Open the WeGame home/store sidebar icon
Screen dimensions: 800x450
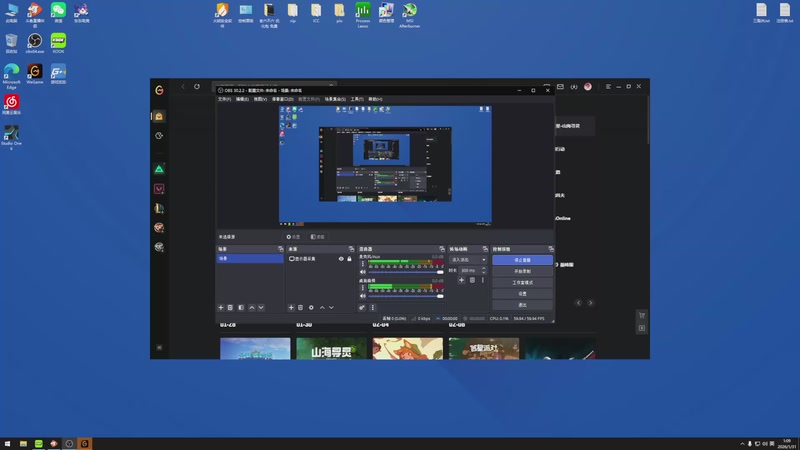click(x=159, y=116)
